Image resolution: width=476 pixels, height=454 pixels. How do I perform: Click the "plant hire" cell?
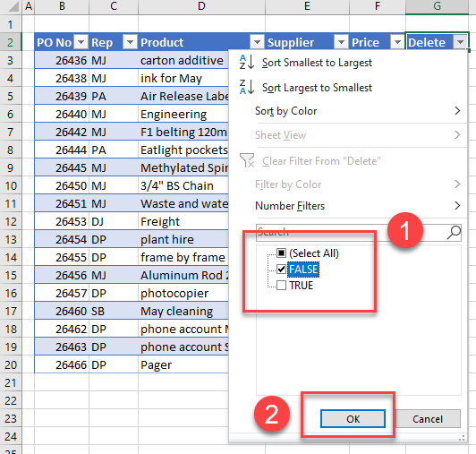point(183,239)
